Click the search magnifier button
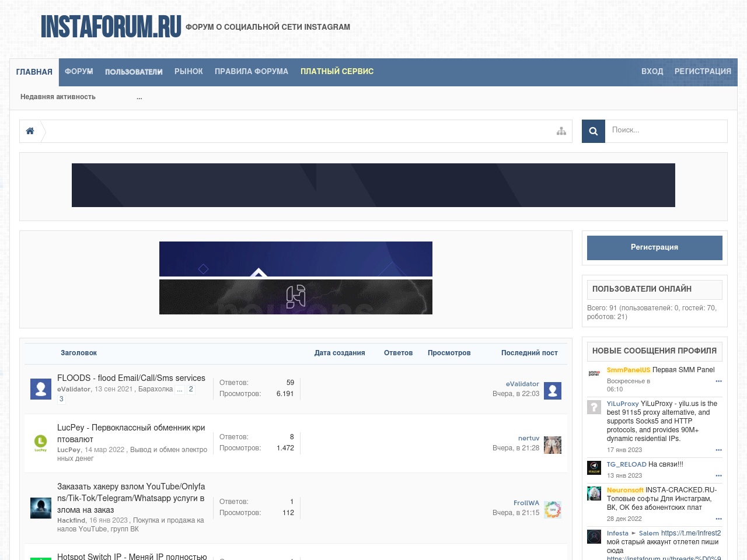This screenshot has height=560, width=747. (x=594, y=131)
